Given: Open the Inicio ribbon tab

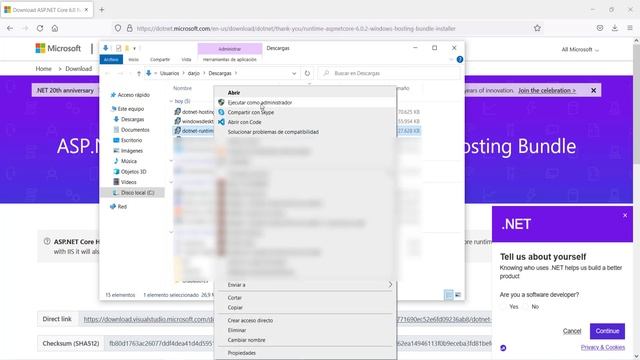Looking at the screenshot, I should tap(133, 60).
